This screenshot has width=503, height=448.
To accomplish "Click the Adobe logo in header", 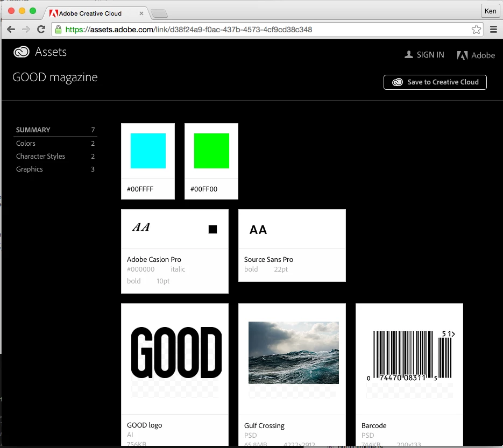I will pos(476,55).
